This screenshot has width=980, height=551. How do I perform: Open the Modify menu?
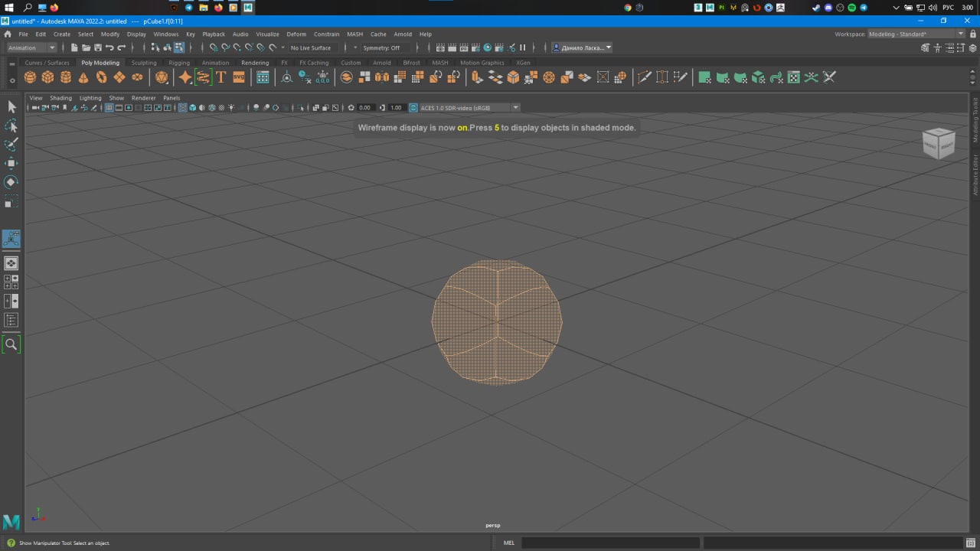[110, 34]
